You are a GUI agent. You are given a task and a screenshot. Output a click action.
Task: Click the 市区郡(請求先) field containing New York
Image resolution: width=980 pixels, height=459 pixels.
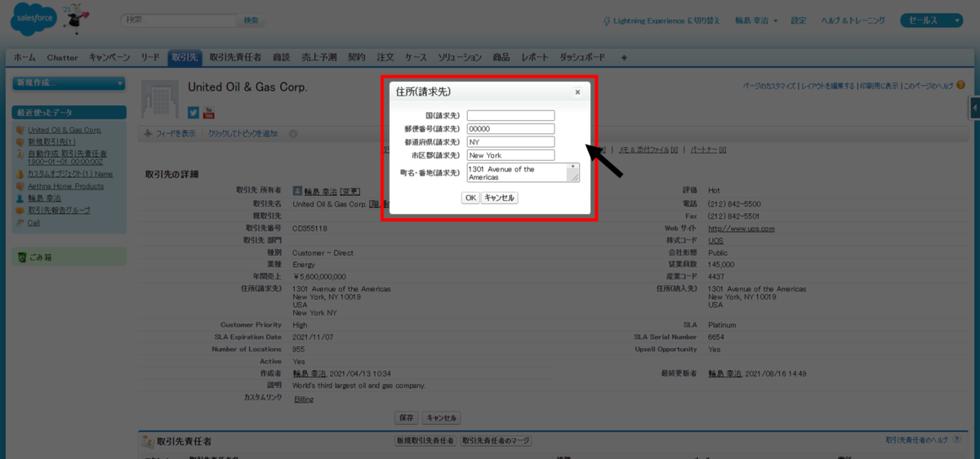pyautogui.click(x=510, y=154)
